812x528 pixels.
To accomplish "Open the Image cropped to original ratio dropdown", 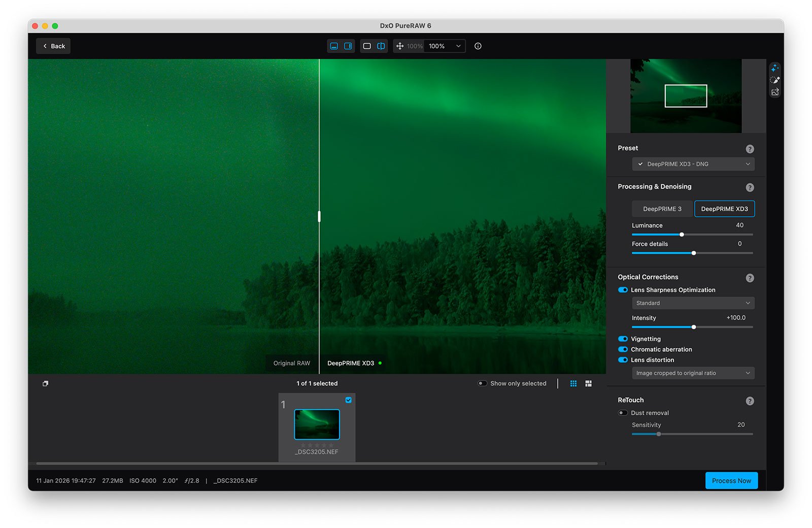I will [x=693, y=373].
